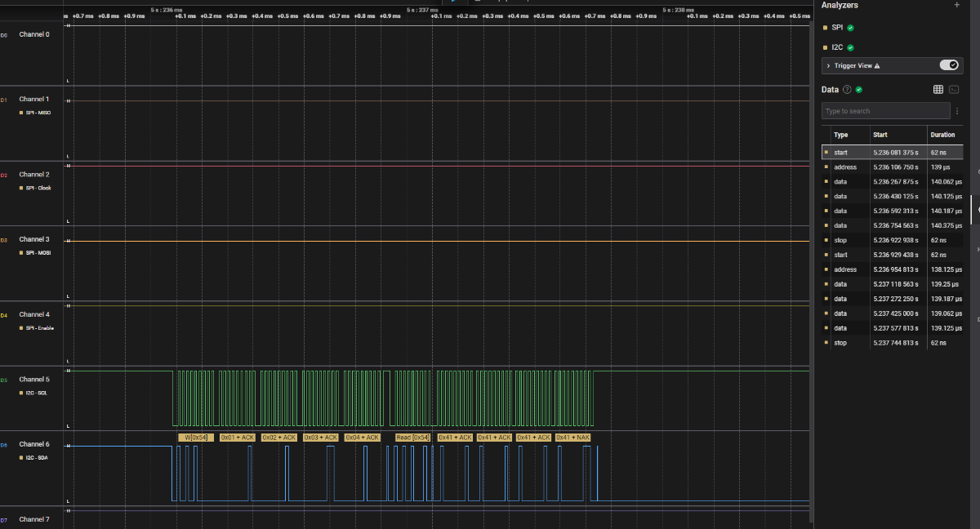The width and height of the screenshot is (980, 529).
Task: Toggle the Trigger View switch off
Action: point(948,65)
